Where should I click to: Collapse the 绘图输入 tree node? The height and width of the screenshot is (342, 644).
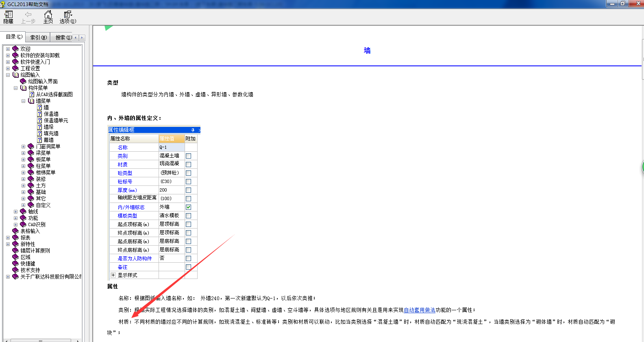(x=8, y=75)
